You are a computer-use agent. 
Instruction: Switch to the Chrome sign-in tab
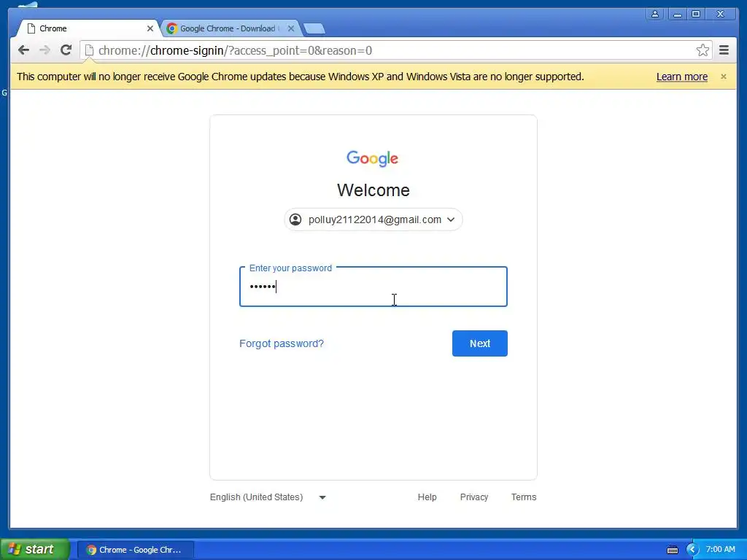point(88,28)
